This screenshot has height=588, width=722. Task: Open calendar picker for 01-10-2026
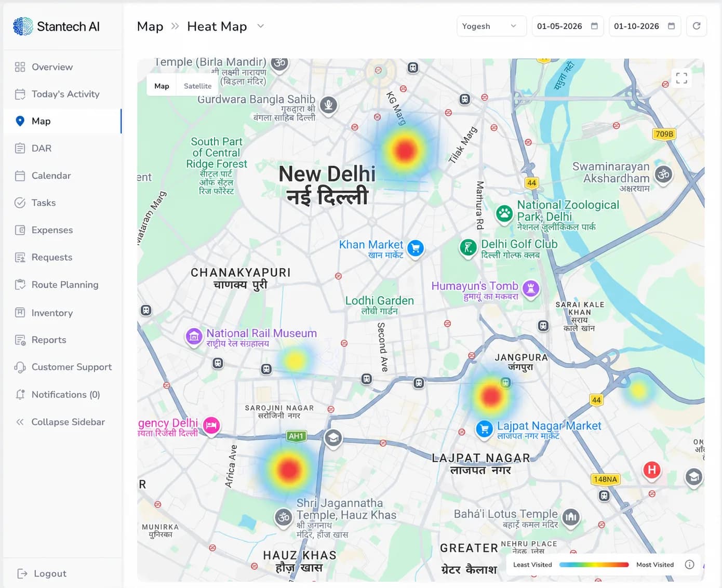(672, 26)
